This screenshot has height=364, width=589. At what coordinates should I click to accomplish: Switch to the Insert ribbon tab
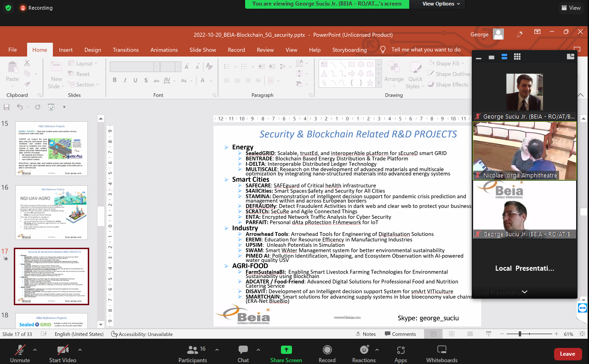(x=66, y=50)
